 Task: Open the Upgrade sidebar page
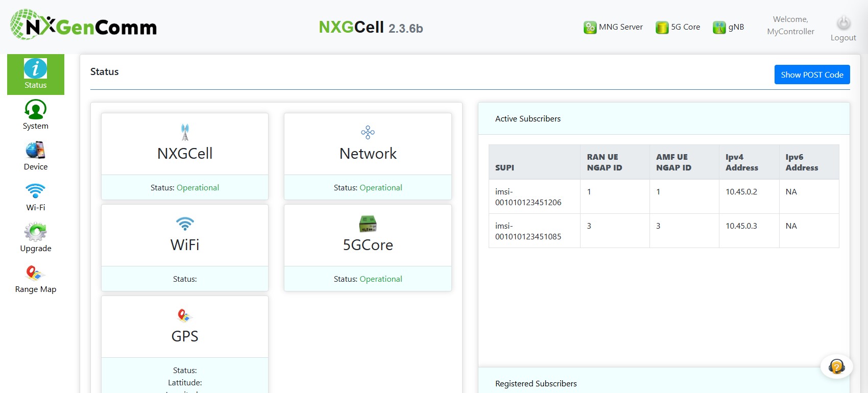coord(36,237)
